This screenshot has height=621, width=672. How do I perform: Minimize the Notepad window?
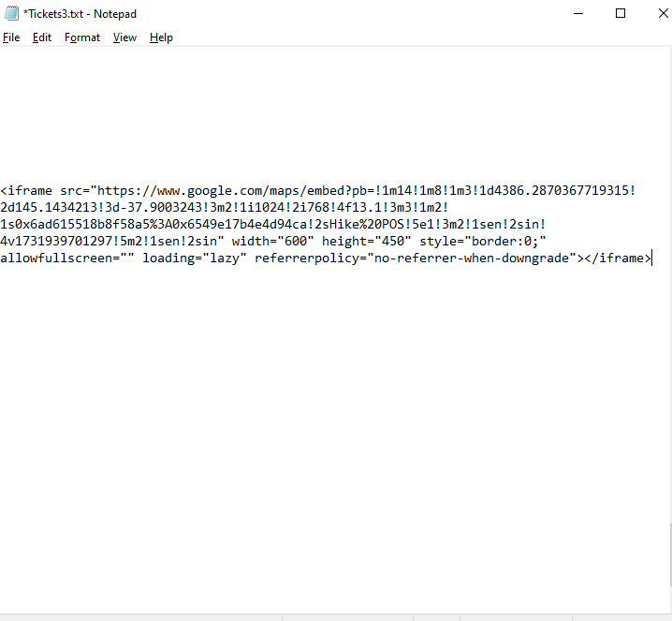click(577, 13)
